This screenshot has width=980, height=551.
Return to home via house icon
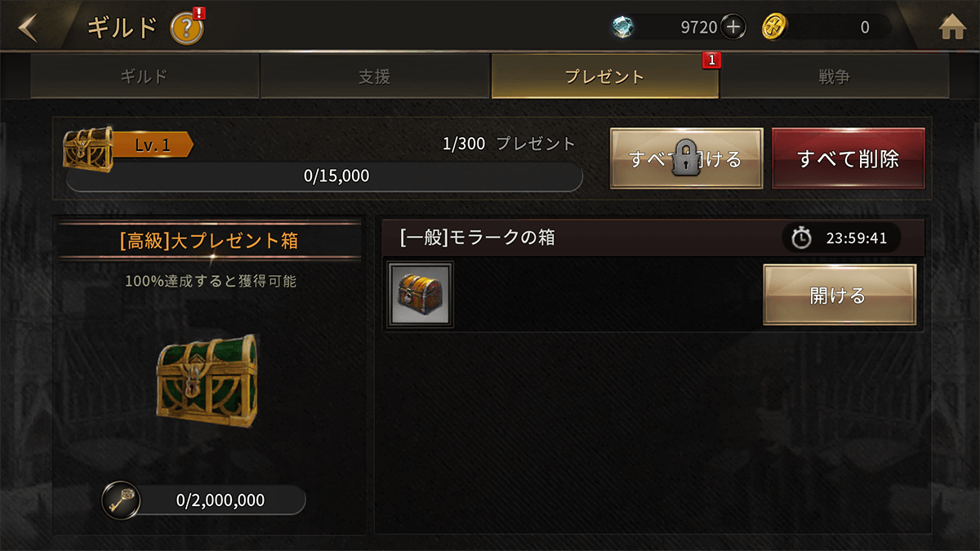(952, 29)
